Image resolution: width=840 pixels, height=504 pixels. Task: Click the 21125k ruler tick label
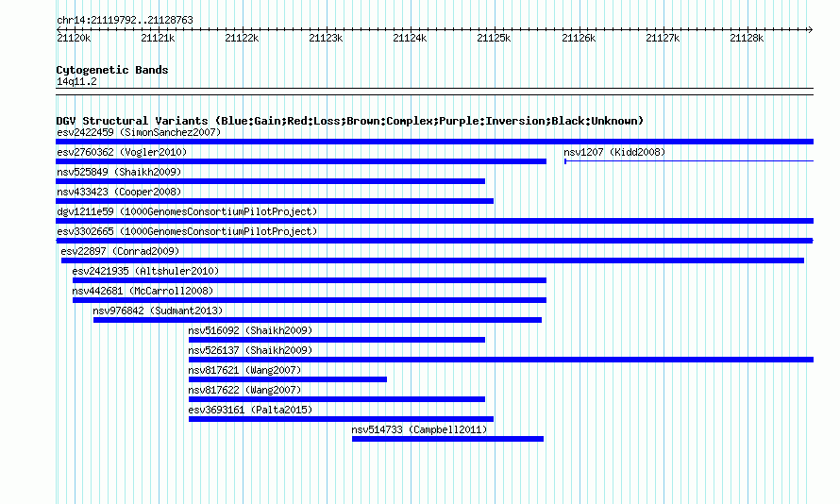tap(494, 38)
